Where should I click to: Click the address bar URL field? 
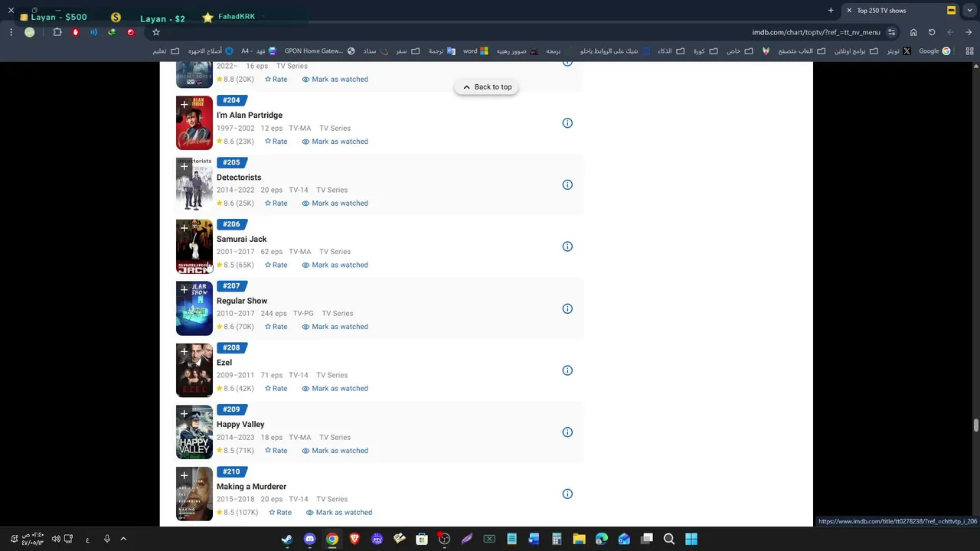816,32
